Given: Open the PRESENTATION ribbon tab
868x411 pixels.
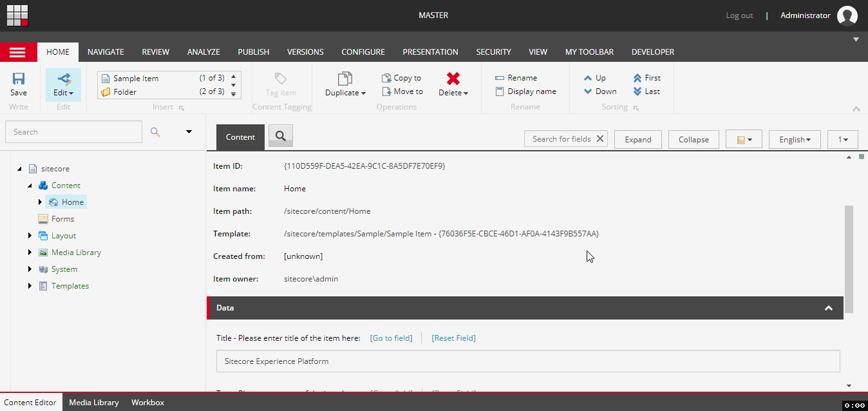Looking at the screenshot, I should coord(430,52).
